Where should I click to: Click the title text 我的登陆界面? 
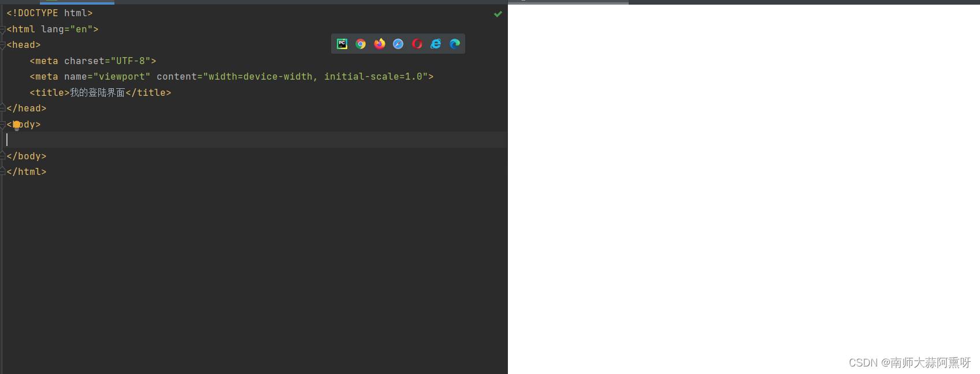point(98,92)
